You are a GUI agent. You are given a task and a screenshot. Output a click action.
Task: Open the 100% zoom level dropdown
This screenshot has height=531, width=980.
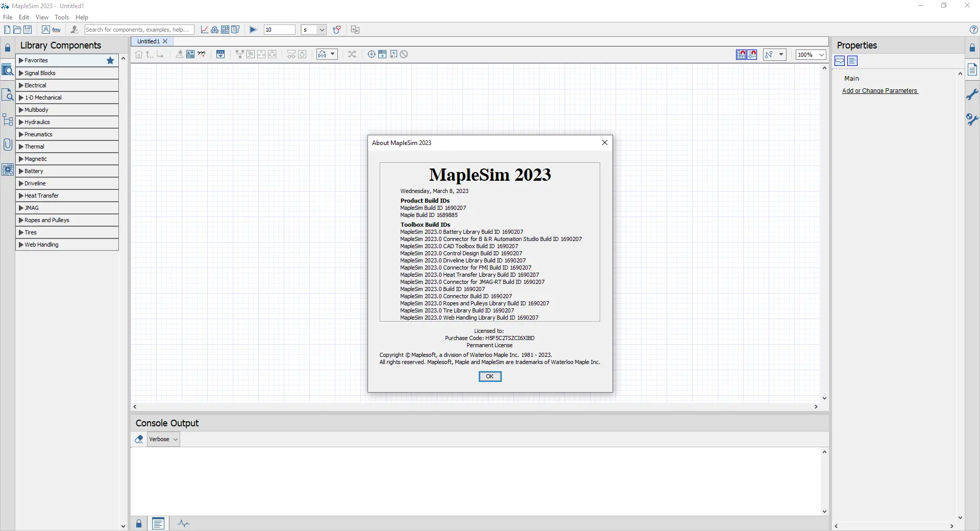click(x=811, y=55)
